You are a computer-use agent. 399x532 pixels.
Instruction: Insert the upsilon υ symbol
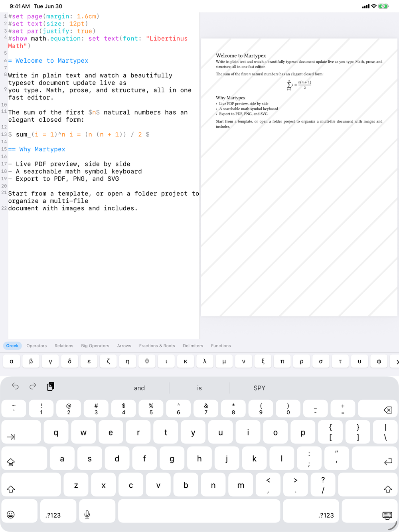360,361
